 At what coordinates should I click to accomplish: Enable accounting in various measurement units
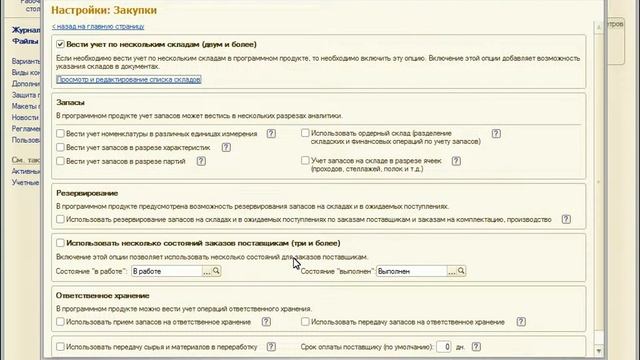(60, 133)
